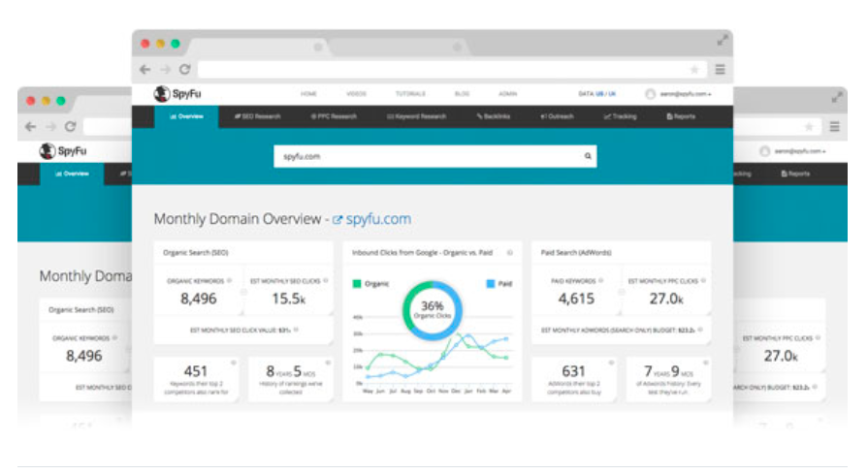Viewport: 868px width, 475px height.
Task: Select the Overview tab in front window
Action: click(x=186, y=116)
